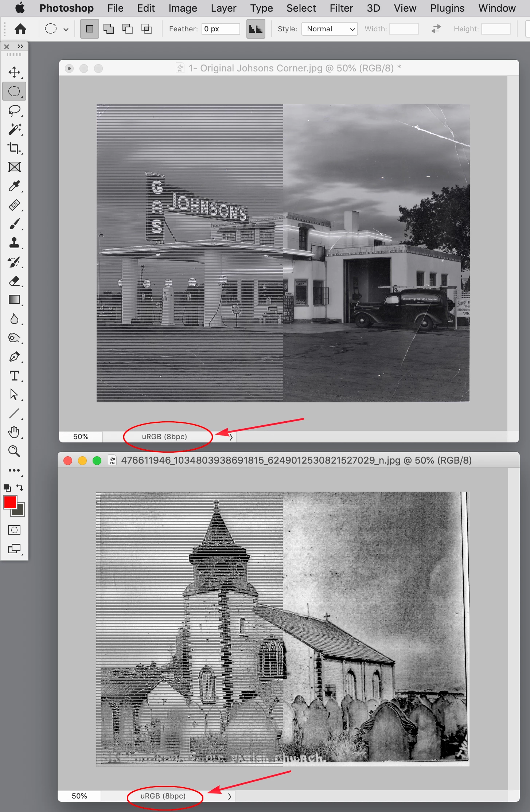Viewport: 530px width, 812px height.
Task: Open the Style dropdown set to Normal
Action: [x=330, y=29]
